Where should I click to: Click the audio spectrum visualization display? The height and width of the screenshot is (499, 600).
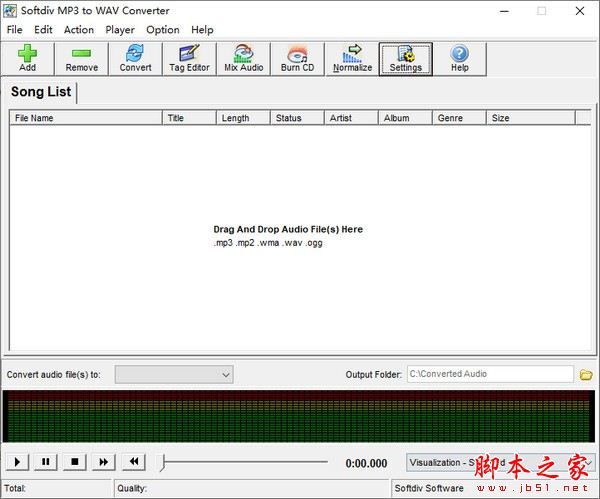[x=299, y=416]
